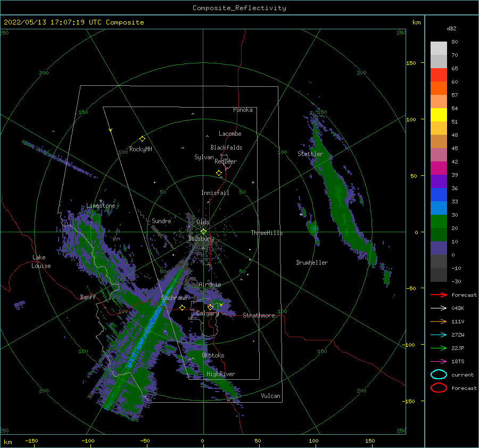Select the 80 dBZ color swatch

click(439, 48)
